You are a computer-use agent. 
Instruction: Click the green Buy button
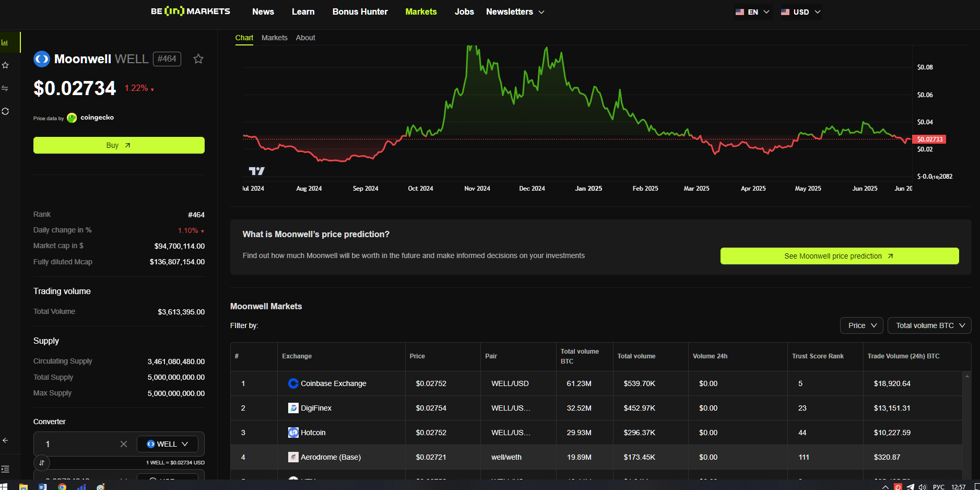[119, 145]
